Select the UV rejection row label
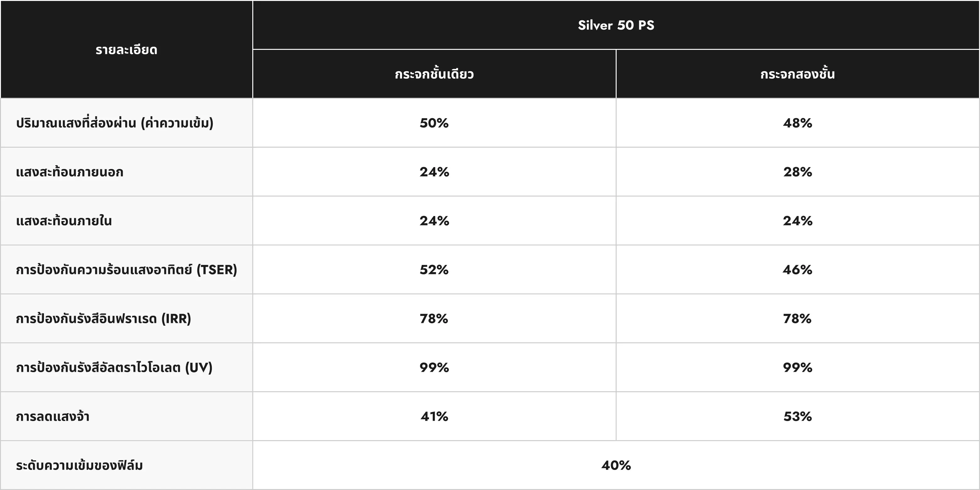Viewport: 980px width, 490px height. (x=114, y=367)
